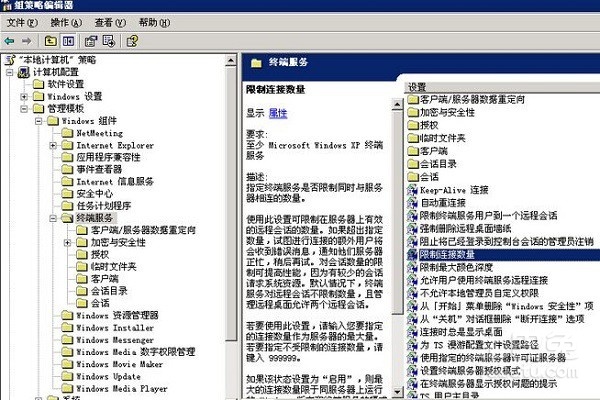
Task: Click the Back arrow toolbar button
Action: pyautogui.click(x=10, y=41)
